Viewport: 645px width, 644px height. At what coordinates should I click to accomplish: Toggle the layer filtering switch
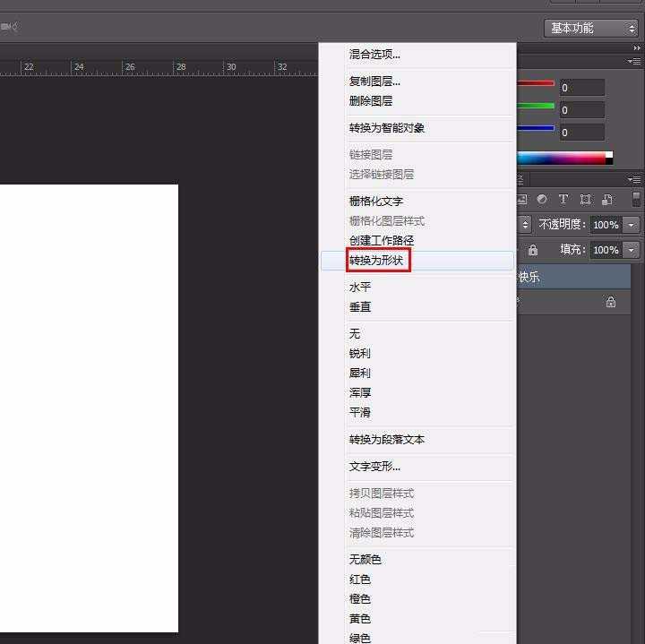(x=636, y=199)
